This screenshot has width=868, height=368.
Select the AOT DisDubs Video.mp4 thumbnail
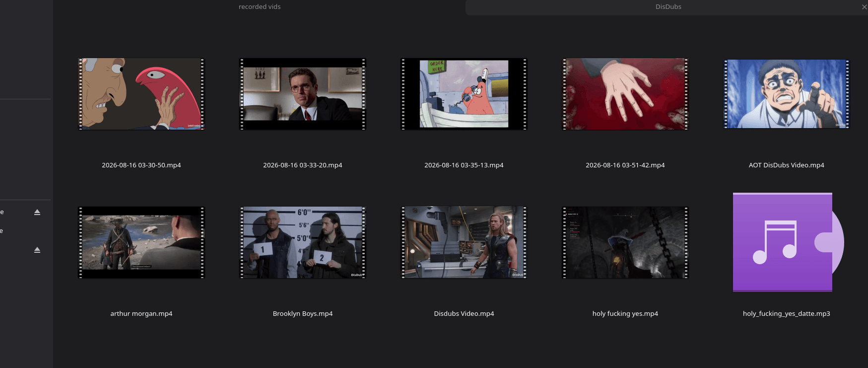pos(787,94)
